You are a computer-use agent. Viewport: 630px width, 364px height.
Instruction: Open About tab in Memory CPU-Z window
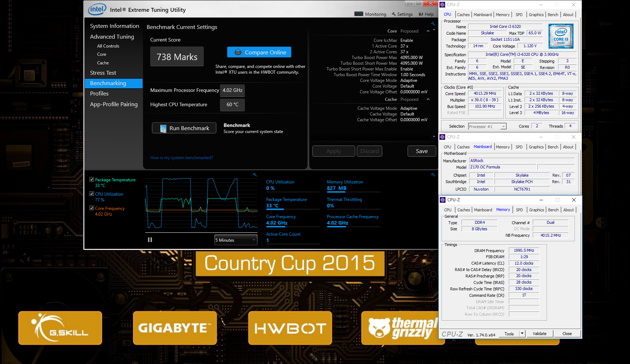[569, 210]
